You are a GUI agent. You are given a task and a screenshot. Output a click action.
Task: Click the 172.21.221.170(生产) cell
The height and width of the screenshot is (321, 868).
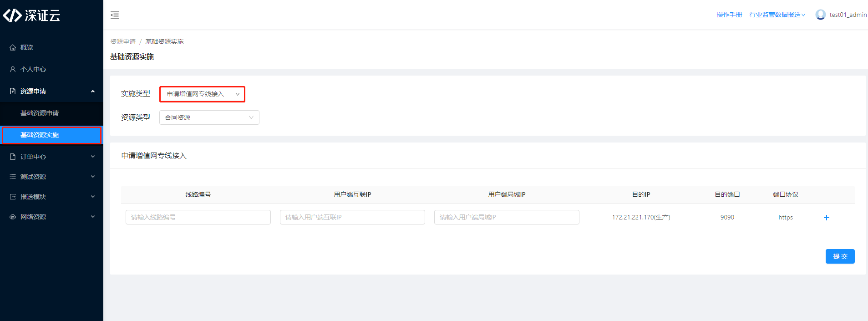[x=641, y=217]
